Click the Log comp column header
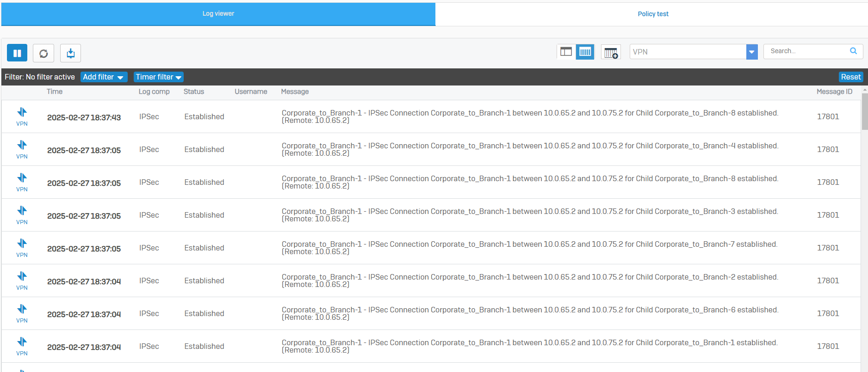Viewport: 868px width, 372px height. [x=154, y=91]
